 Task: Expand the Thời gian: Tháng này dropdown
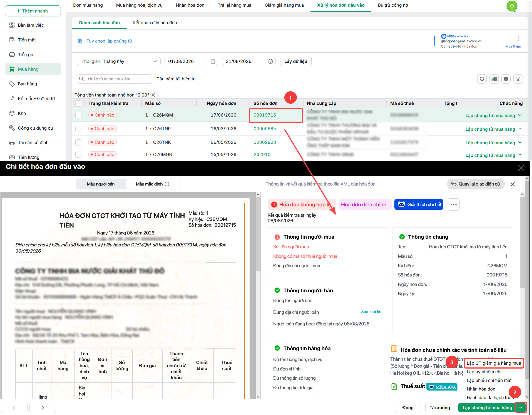tap(119, 61)
